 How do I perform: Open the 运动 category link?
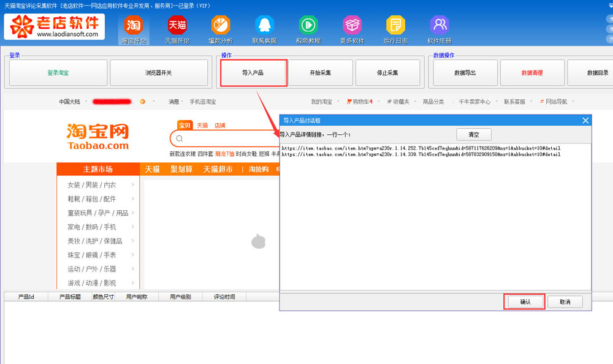click(x=74, y=270)
